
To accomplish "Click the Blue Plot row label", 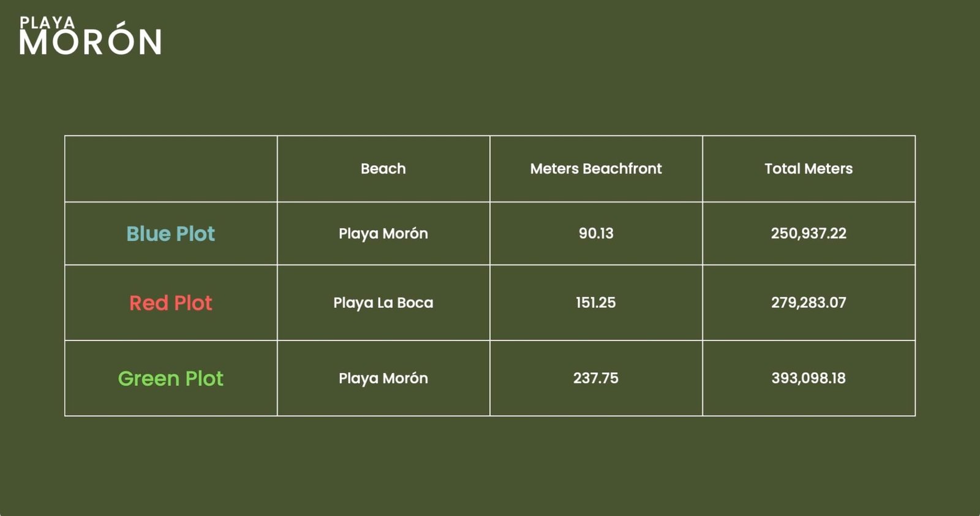I will 171,234.
